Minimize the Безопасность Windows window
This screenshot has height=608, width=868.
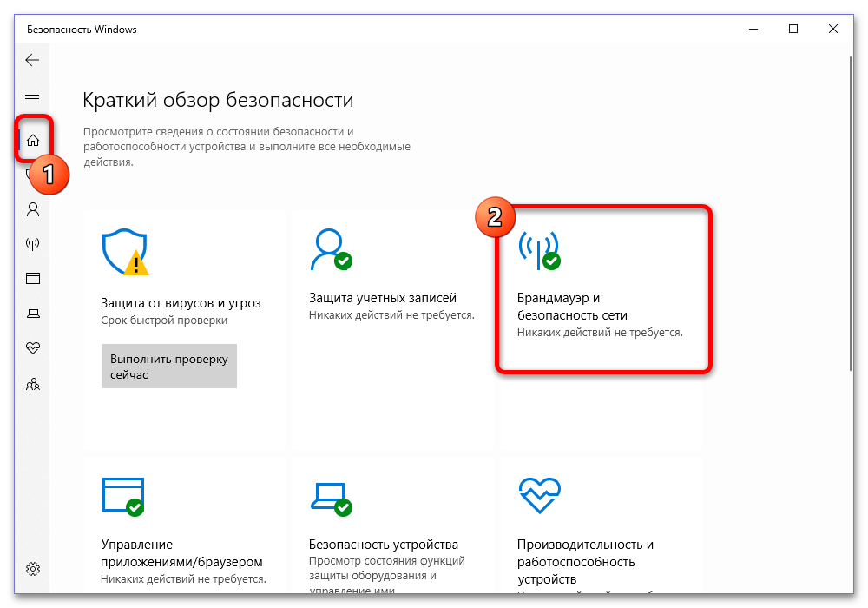[x=753, y=29]
